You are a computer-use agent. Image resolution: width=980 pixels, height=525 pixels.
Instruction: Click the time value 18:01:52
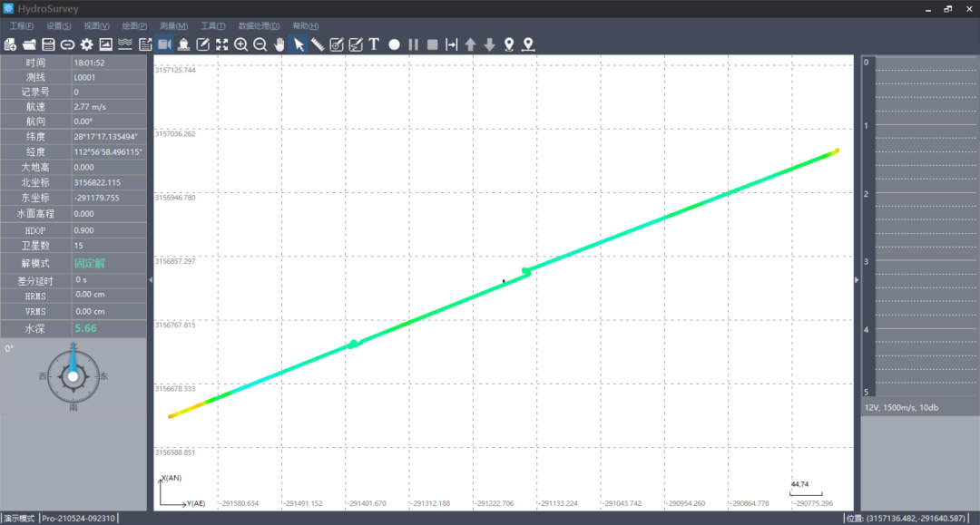coord(89,63)
